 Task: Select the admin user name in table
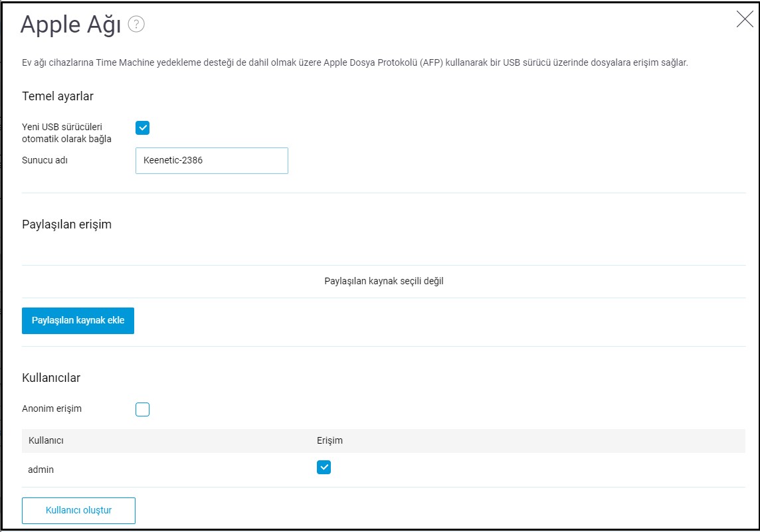41,470
